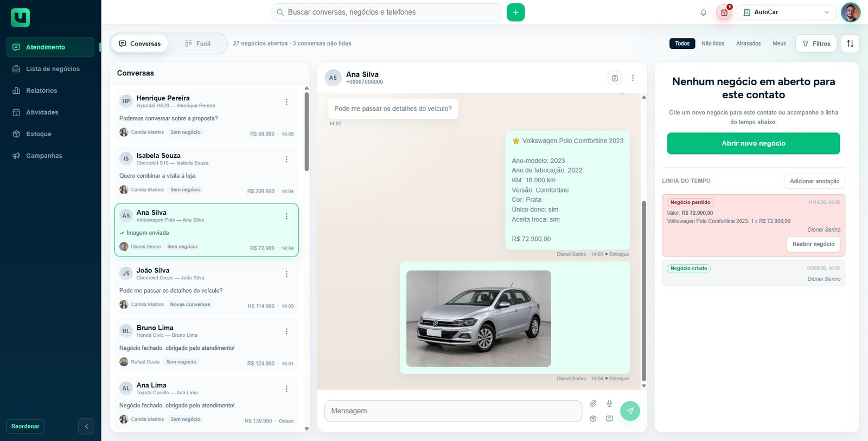This screenshot has width=868, height=441.
Task: Focus the search conversations field
Action: [x=387, y=12]
